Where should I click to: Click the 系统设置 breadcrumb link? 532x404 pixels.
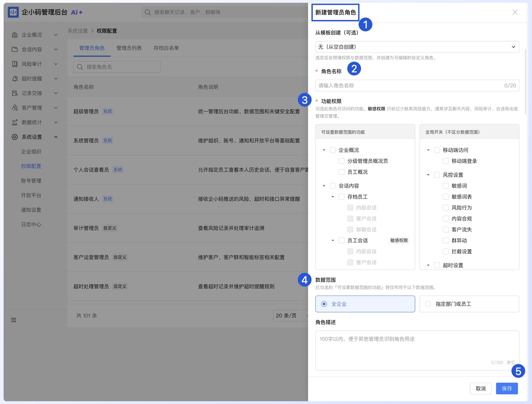click(x=78, y=31)
